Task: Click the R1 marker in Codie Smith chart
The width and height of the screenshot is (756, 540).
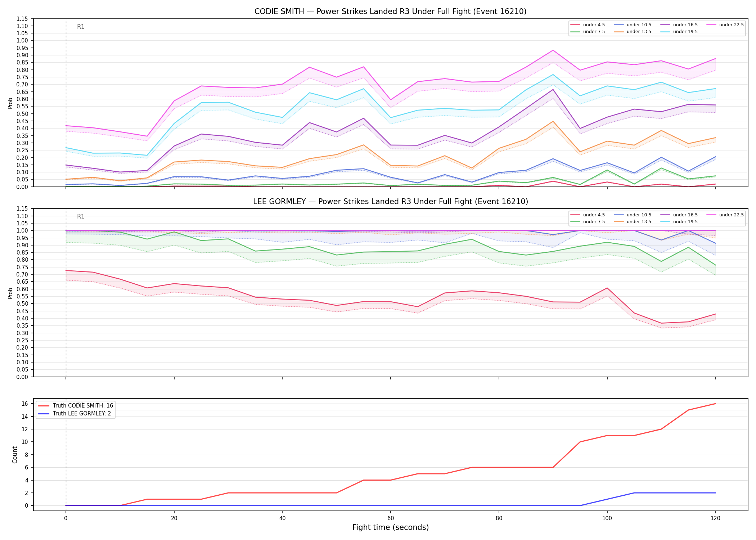Action: click(x=81, y=27)
